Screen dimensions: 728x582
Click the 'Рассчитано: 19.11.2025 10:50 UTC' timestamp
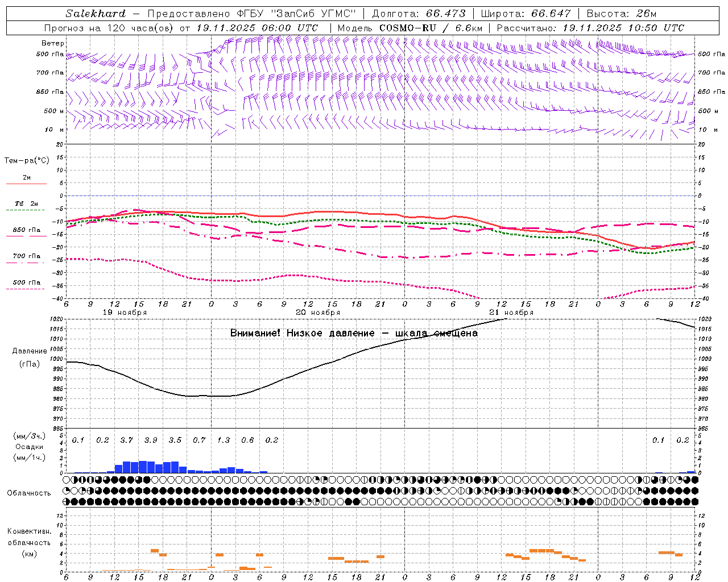(x=590, y=28)
